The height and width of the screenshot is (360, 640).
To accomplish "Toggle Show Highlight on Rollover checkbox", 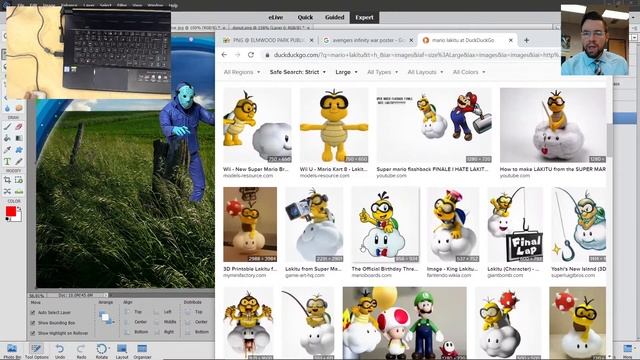I will click(x=33, y=333).
